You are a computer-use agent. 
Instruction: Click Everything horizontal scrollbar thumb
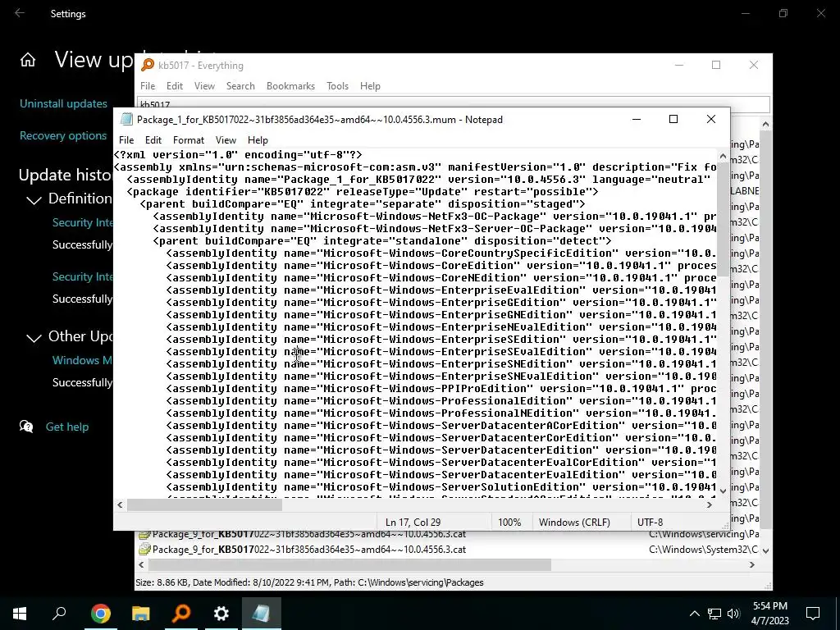[x=349, y=564]
